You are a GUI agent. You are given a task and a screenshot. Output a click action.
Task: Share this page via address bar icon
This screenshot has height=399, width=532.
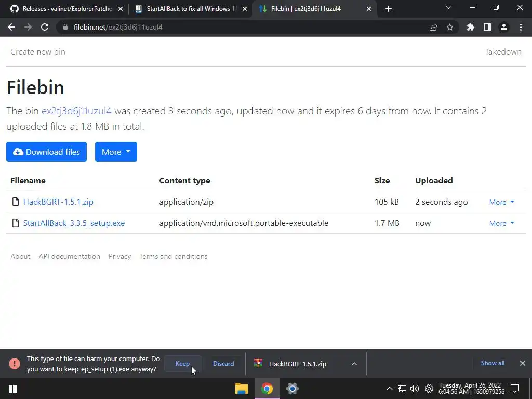[433, 27]
